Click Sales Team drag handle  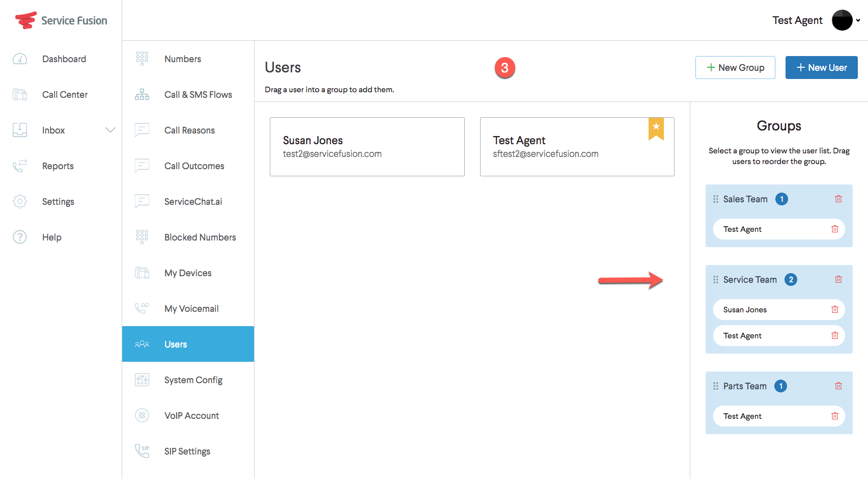click(x=716, y=199)
